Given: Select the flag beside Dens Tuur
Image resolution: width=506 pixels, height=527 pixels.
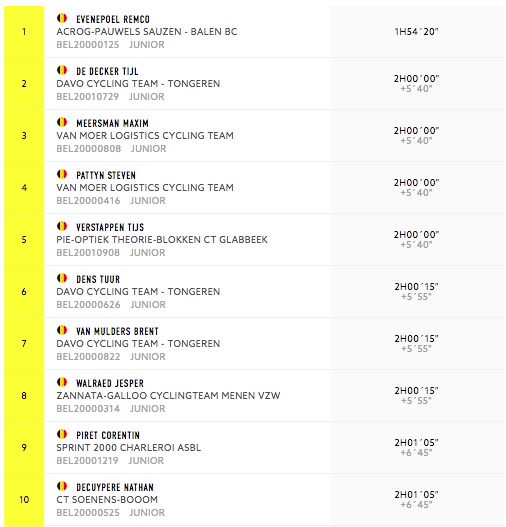Looking at the screenshot, I should coord(62,278).
